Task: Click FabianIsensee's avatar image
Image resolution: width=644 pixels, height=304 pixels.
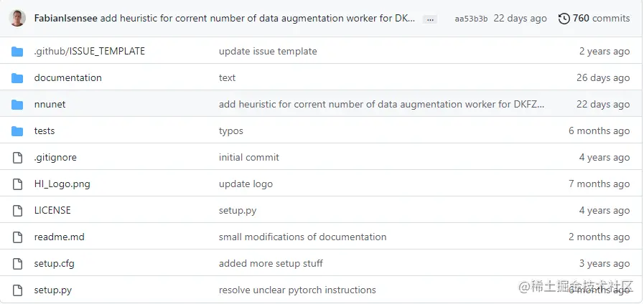Action: coord(18,18)
